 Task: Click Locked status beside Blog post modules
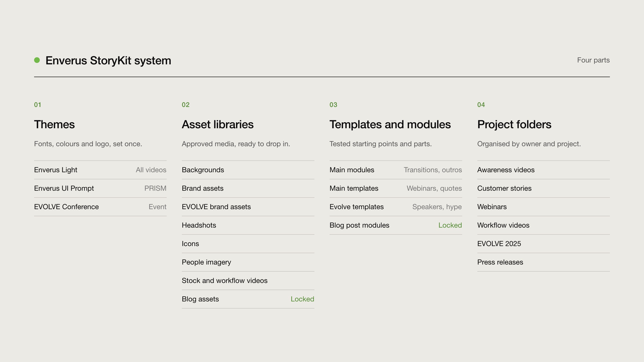[450, 225]
